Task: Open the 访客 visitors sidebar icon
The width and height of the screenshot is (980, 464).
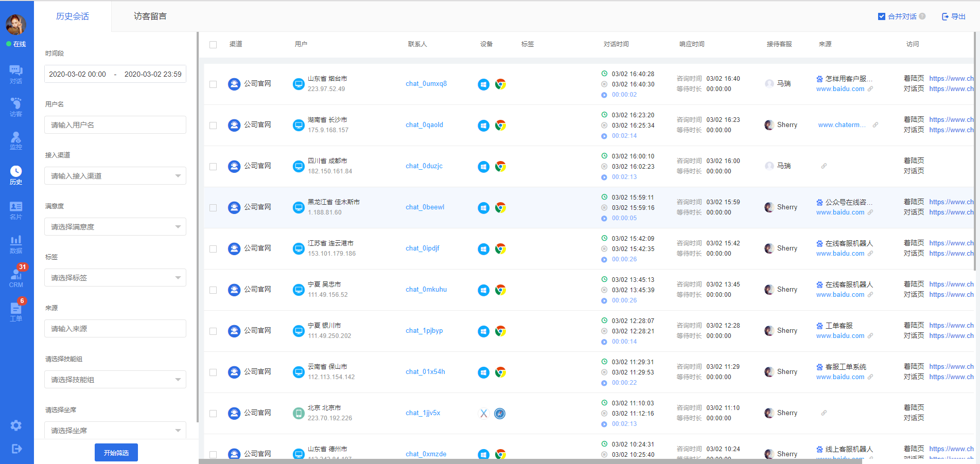Action: (x=16, y=107)
